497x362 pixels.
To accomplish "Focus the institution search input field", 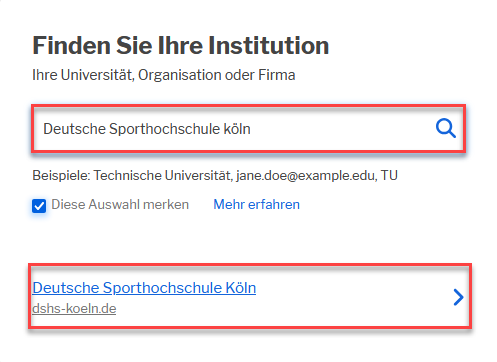I will click(248, 129).
